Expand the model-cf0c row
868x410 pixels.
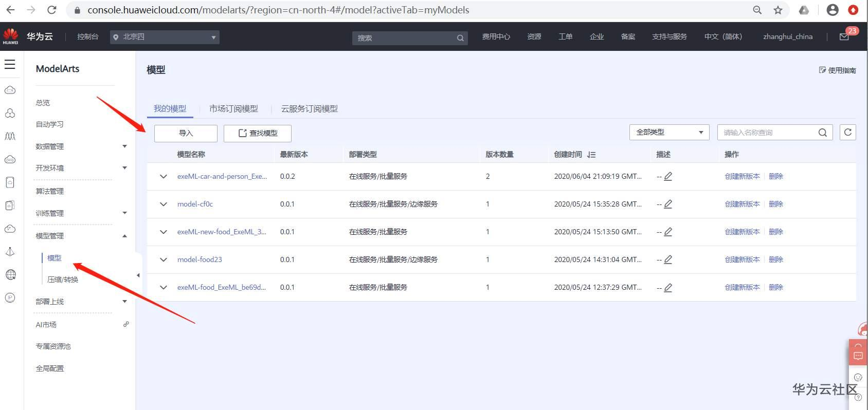tap(164, 204)
